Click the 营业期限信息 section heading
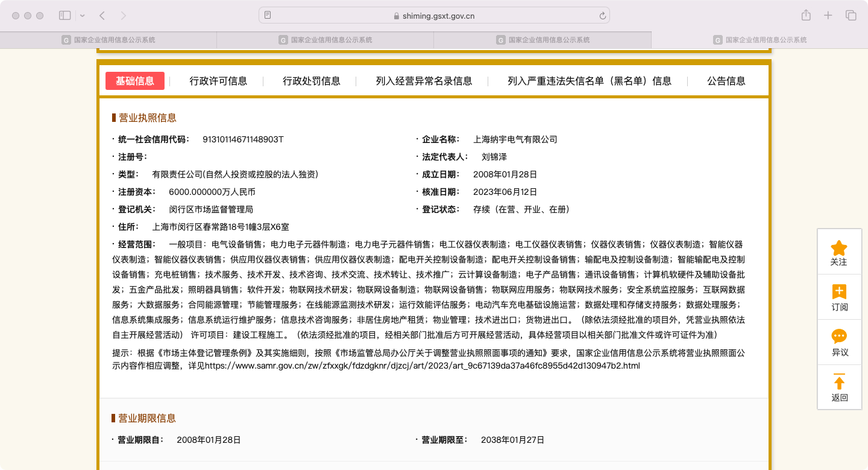 point(147,418)
